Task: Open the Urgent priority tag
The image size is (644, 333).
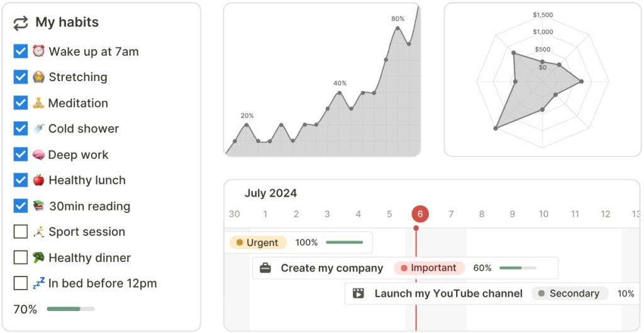Action: (x=258, y=243)
